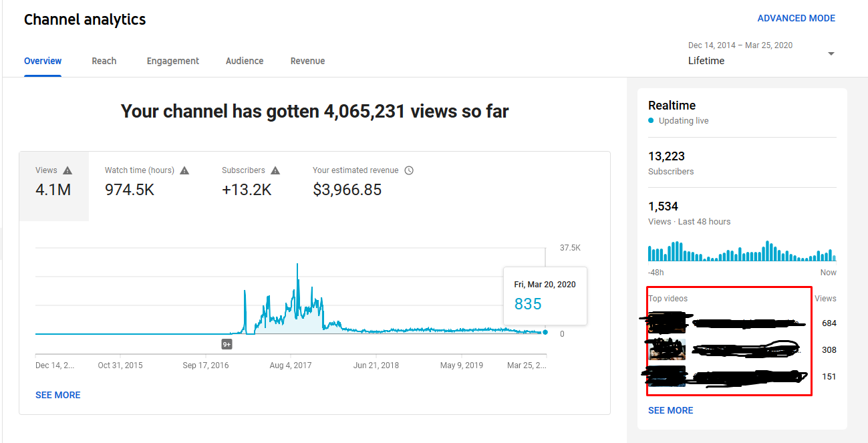This screenshot has width=868, height=443.
Task: Click the 37.5K y-axis label
Action: point(571,248)
